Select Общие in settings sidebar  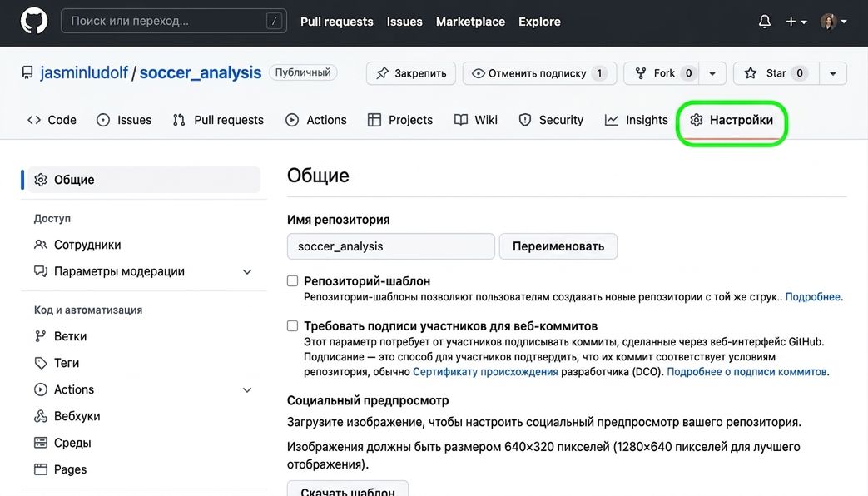[x=144, y=180]
